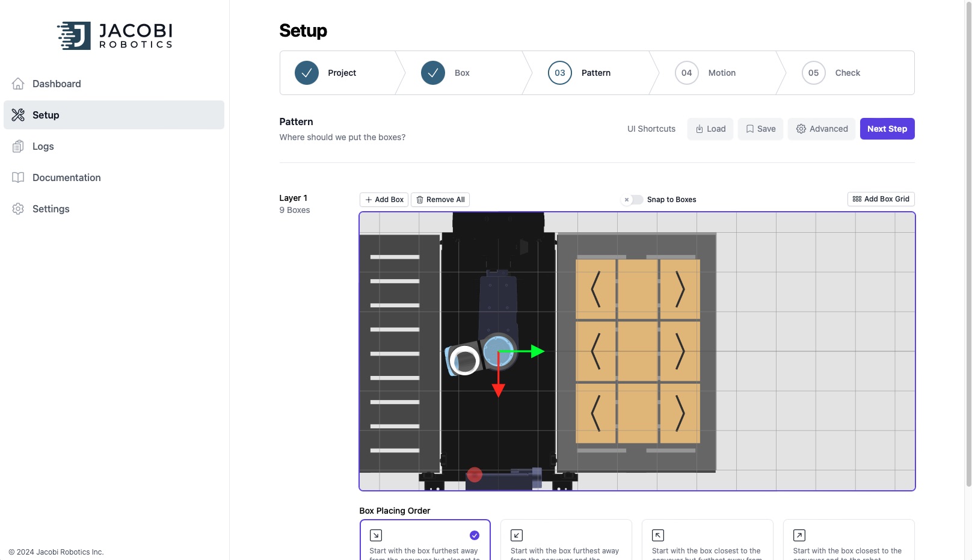
Task: Click the Documentation book icon
Action: (x=18, y=177)
